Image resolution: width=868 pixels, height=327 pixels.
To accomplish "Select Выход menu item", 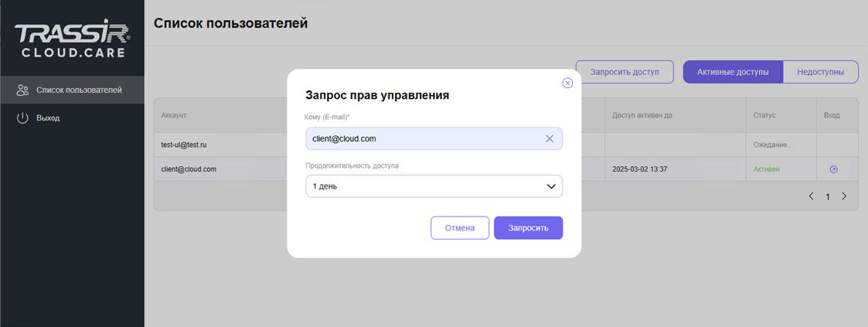I will (48, 118).
